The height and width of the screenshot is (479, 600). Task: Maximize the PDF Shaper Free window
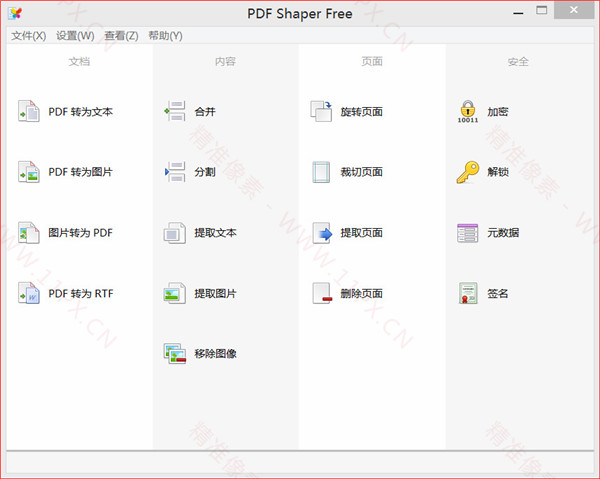541,11
